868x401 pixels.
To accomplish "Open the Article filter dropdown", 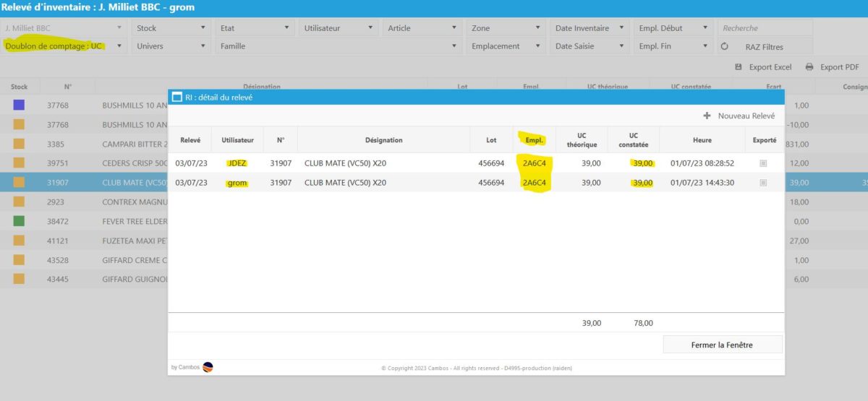I will (x=422, y=28).
